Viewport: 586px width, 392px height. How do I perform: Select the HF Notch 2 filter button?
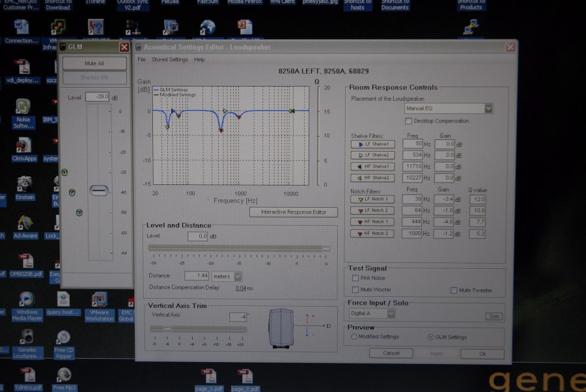(x=372, y=234)
